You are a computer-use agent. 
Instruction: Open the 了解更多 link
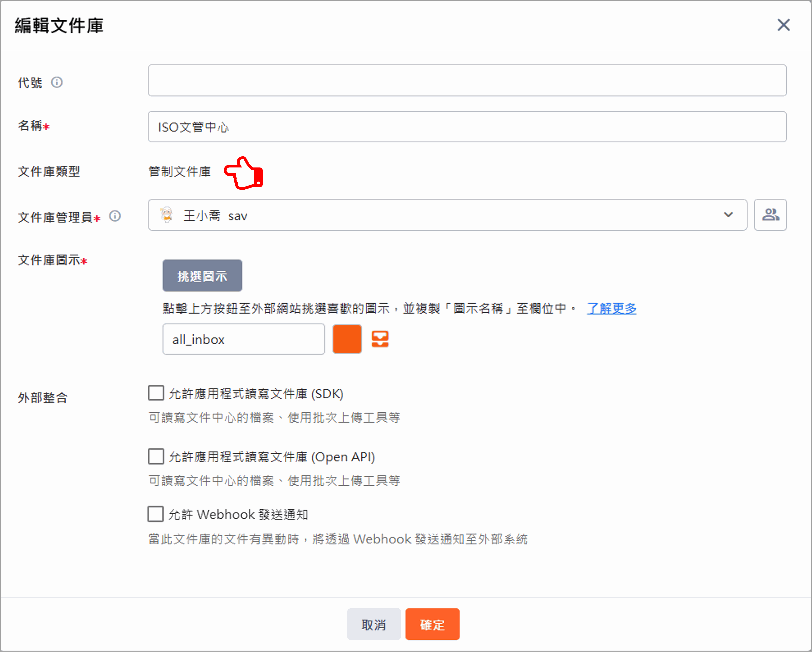click(x=611, y=308)
